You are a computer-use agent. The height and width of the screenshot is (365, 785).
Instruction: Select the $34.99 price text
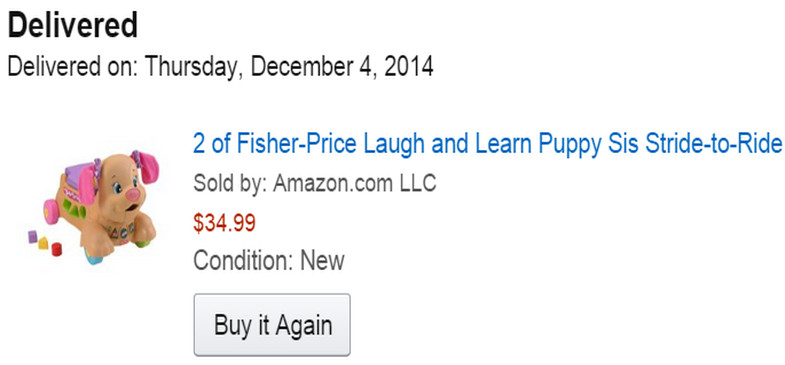tap(224, 223)
